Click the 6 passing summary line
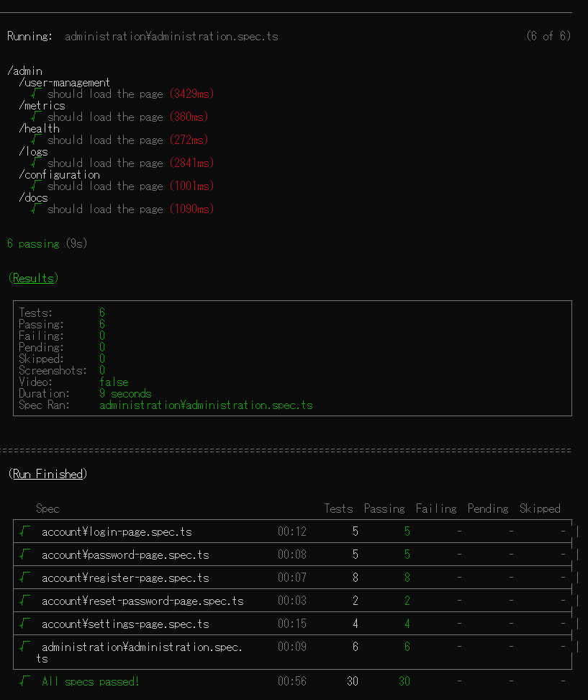The width and height of the screenshot is (588, 700). (x=48, y=243)
